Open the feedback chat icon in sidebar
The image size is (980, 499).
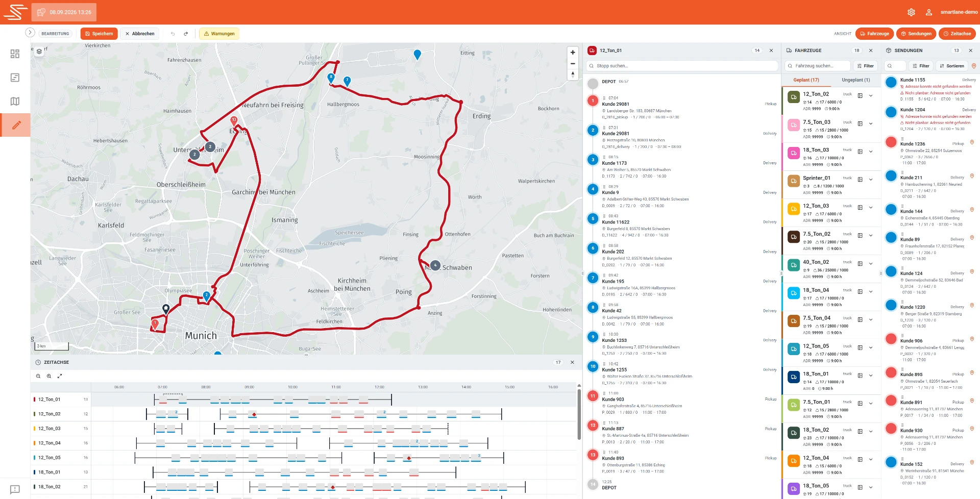(x=15, y=489)
